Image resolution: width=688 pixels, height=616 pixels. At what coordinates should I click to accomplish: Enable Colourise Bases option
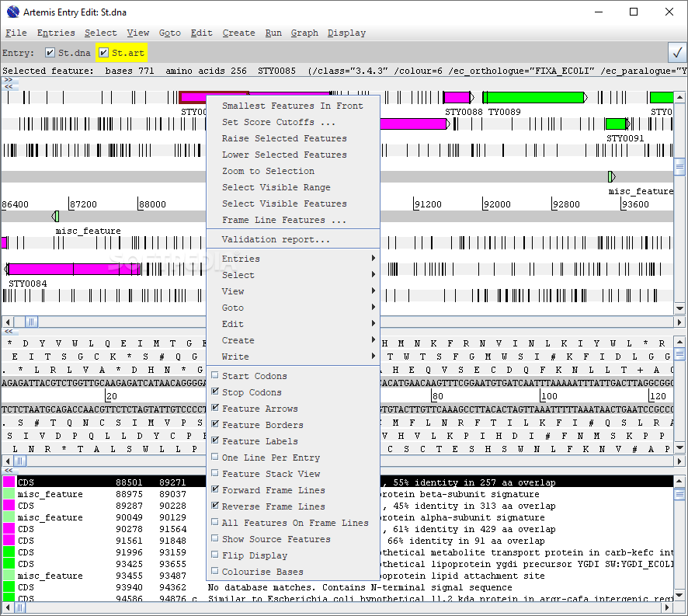coord(215,571)
